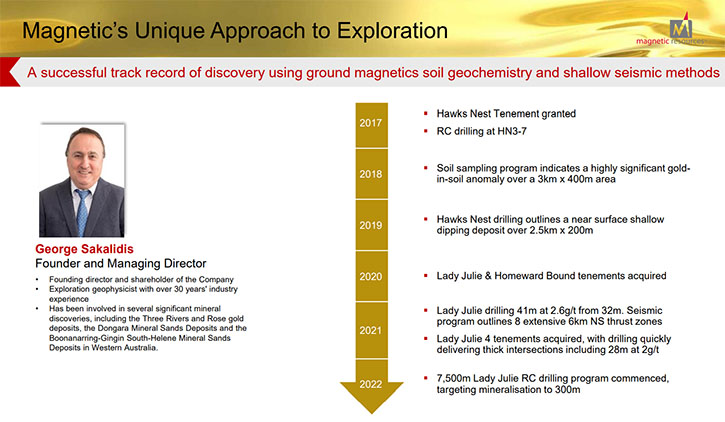
Task: Select the 2017 timeline marker
Action: [371, 123]
